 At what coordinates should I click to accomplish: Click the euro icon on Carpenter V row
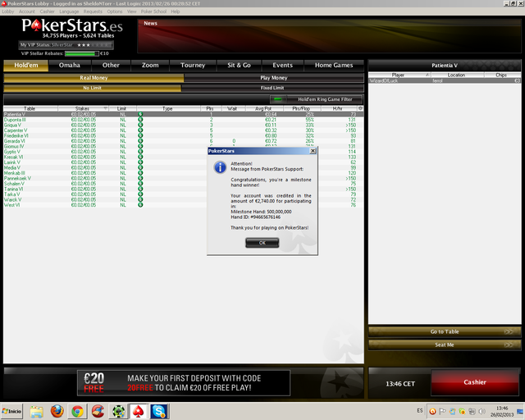coord(140,130)
